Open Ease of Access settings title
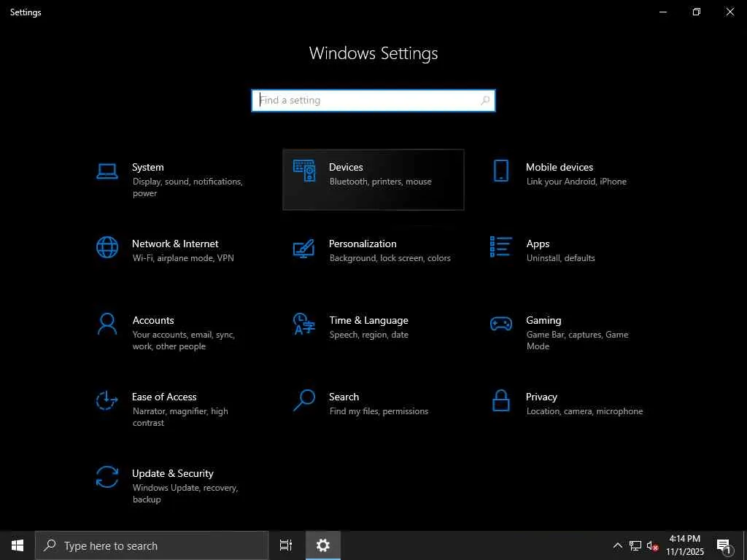 [164, 397]
